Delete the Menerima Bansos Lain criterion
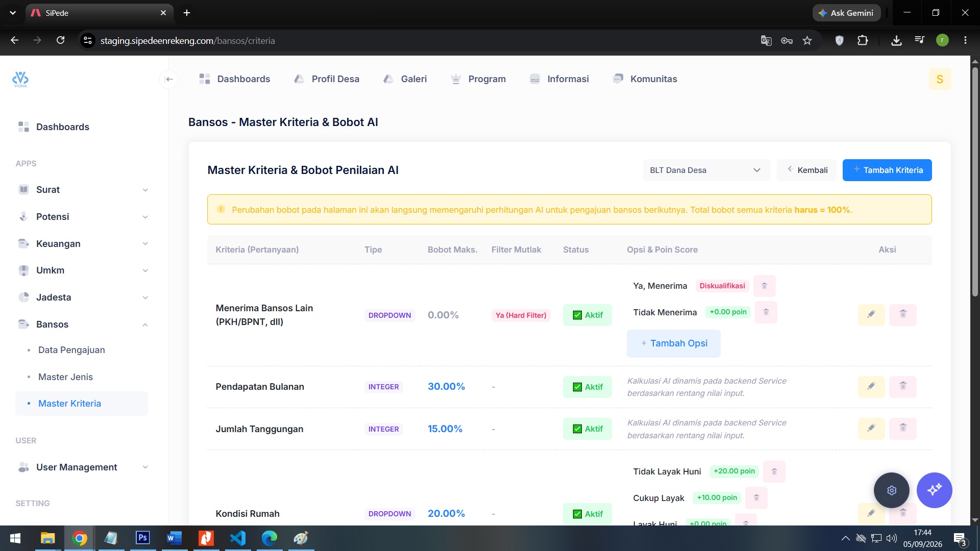The height and width of the screenshot is (551, 980). coord(903,314)
